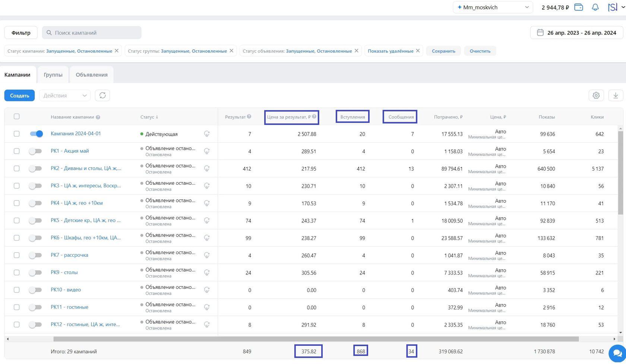Open table column settings gear
The height and width of the screenshot is (364, 626).
(x=596, y=95)
